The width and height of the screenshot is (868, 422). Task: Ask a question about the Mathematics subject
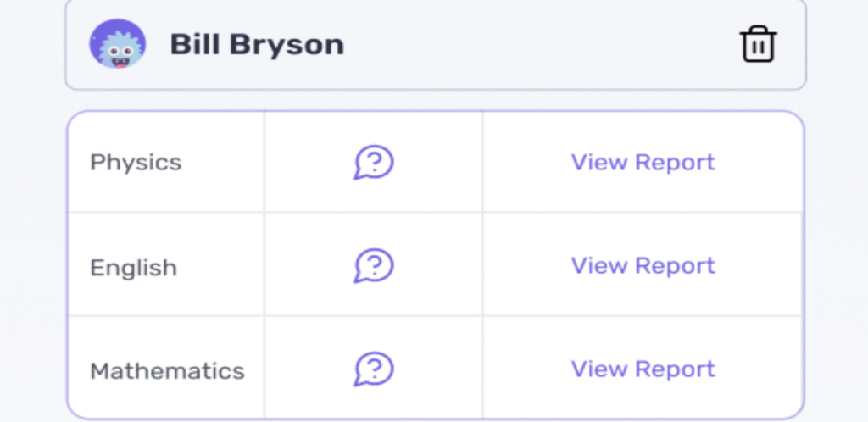point(374,369)
